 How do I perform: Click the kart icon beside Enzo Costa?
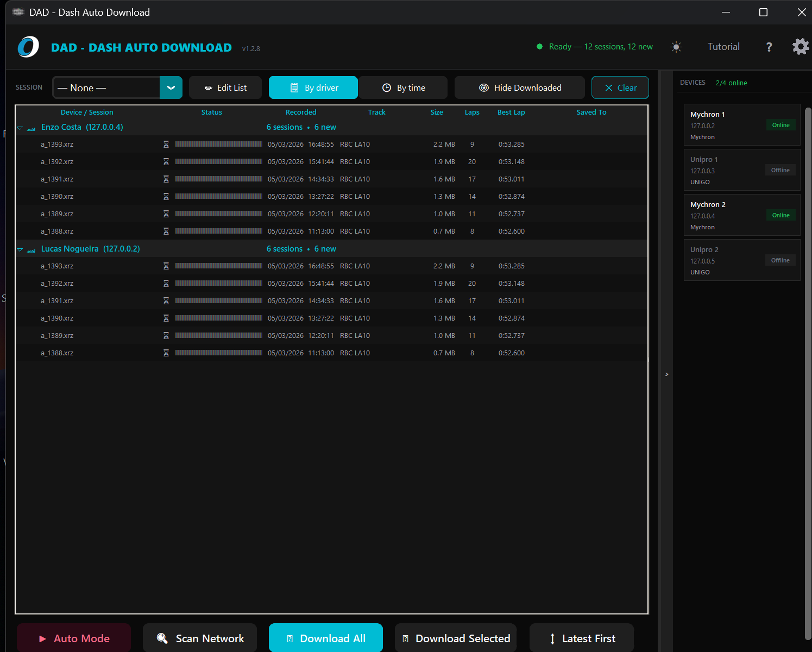tap(32, 129)
